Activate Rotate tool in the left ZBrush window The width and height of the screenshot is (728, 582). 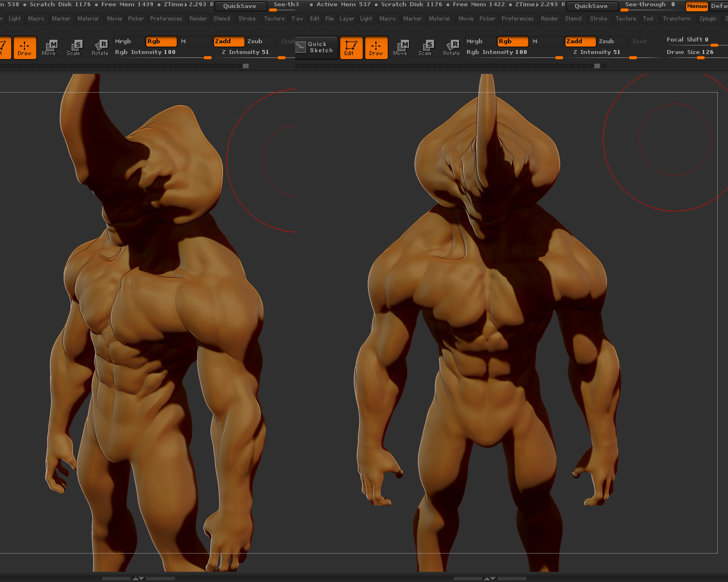100,48
